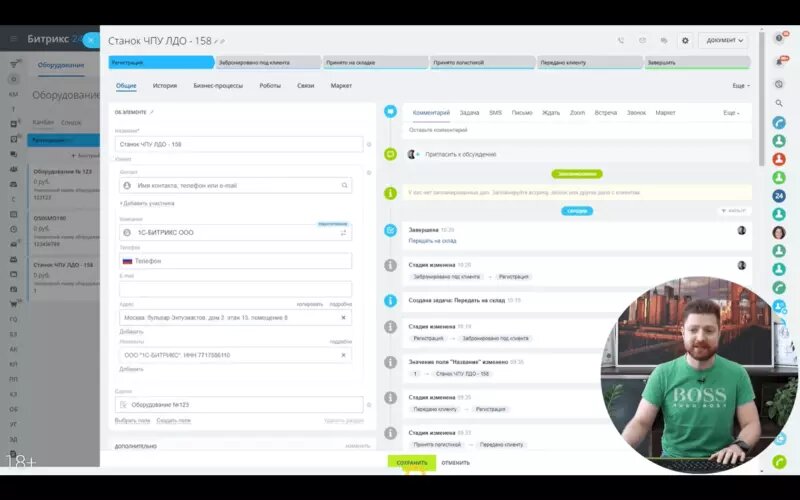Clear the ООО 1С-БИТРИКС requisites with X

343,355
